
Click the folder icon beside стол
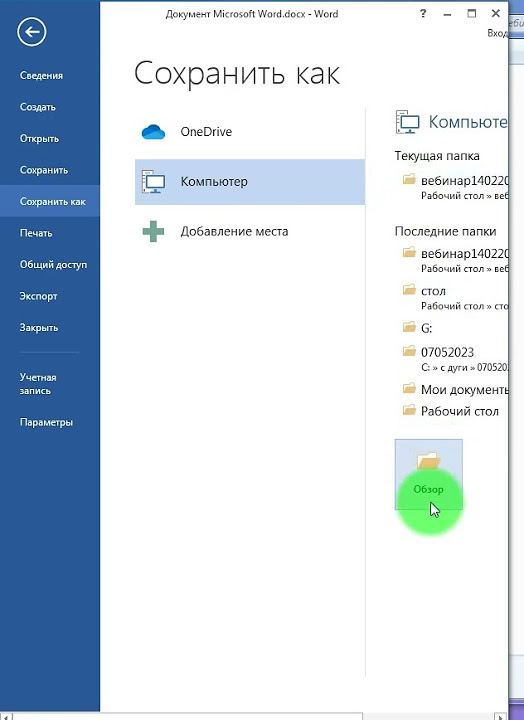click(409, 290)
